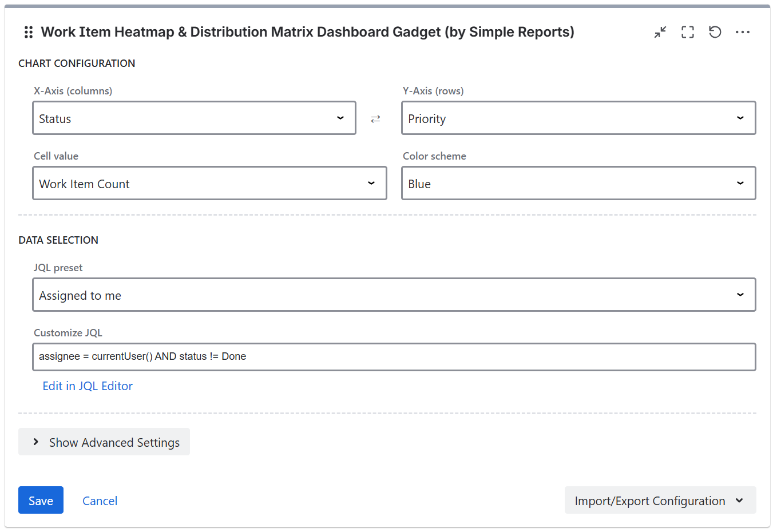Cancel the configuration changes
Viewport: 773px width, 532px height.
point(100,501)
